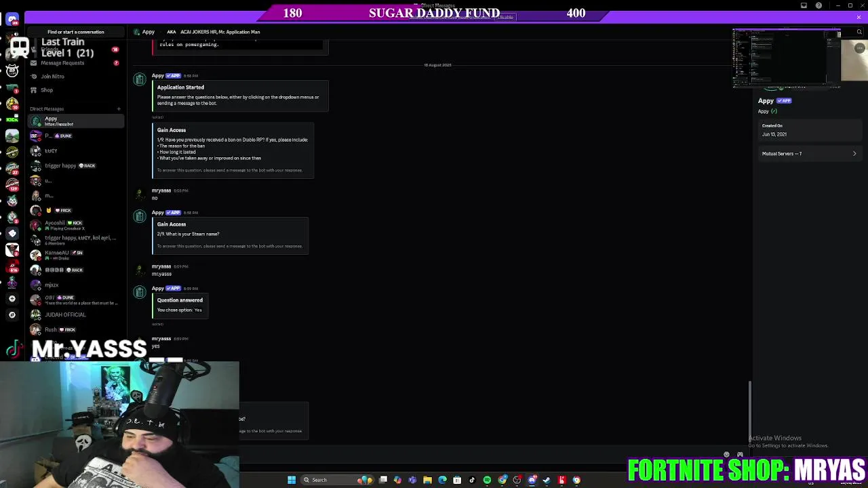This screenshot has width=868, height=488.
Task: Click the chat scrollbar thumb
Action: coord(749,411)
